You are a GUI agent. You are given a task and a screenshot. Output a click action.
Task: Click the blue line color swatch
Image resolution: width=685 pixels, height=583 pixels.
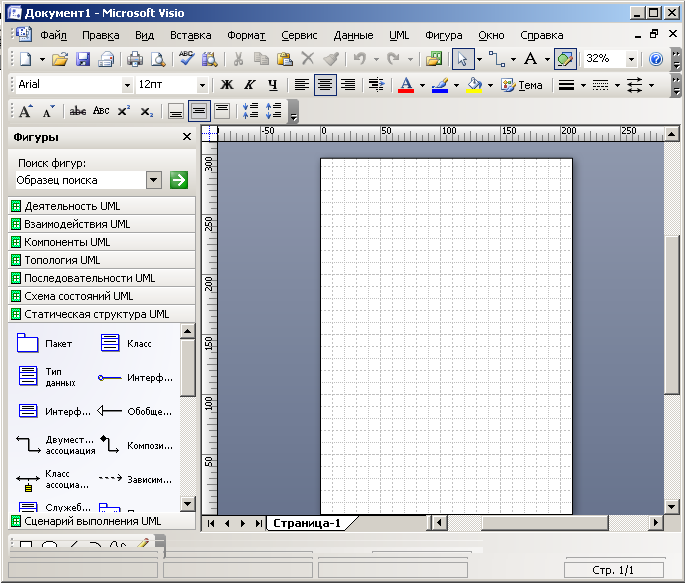(x=440, y=85)
